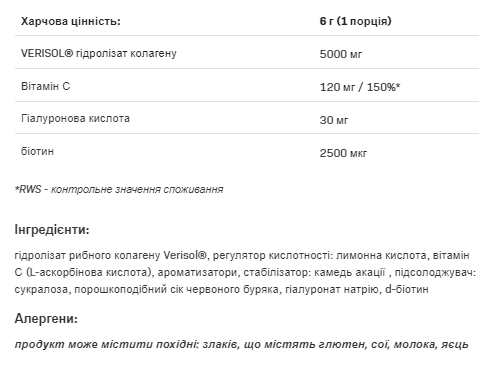The image size is (495, 378).
Task: Click the '*RWS - контрольне значення споживання' footnote
Action: tap(119, 189)
